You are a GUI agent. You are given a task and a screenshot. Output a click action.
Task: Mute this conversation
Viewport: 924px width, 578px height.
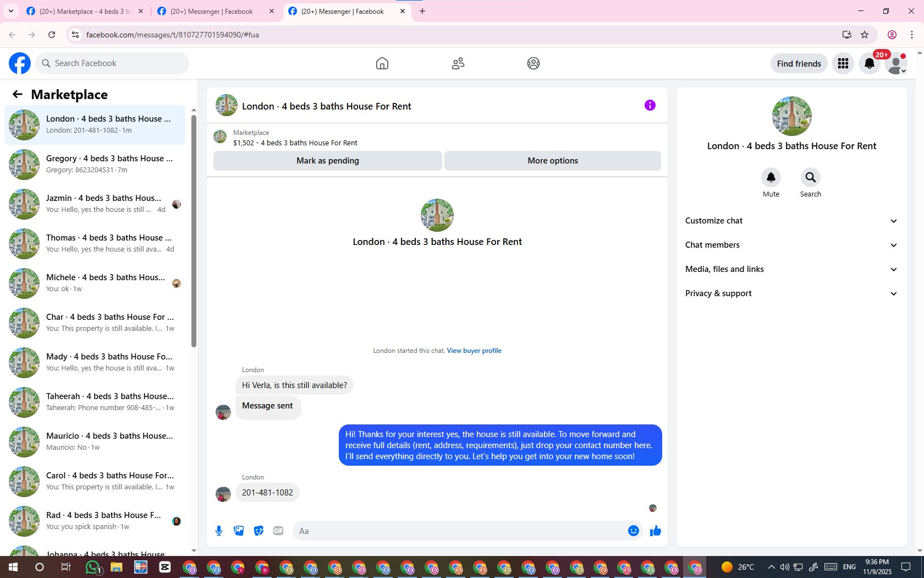[x=771, y=177]
